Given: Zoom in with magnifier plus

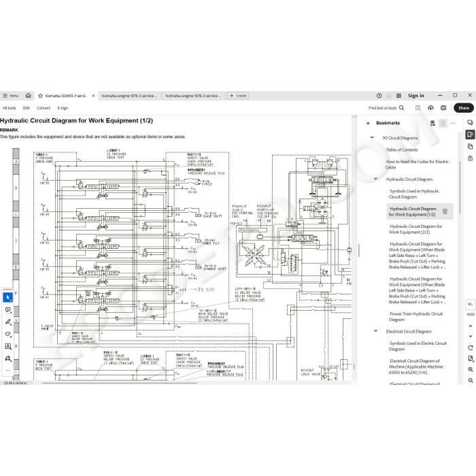Looking at the screenshot, I should pyautogui.click(x=471, y=369).
